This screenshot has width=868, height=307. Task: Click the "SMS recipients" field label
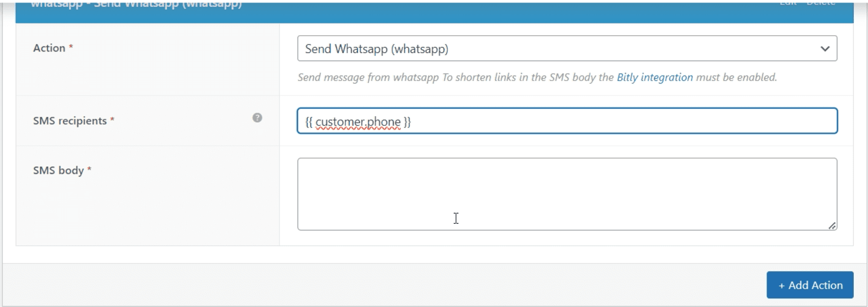[70, 121]
